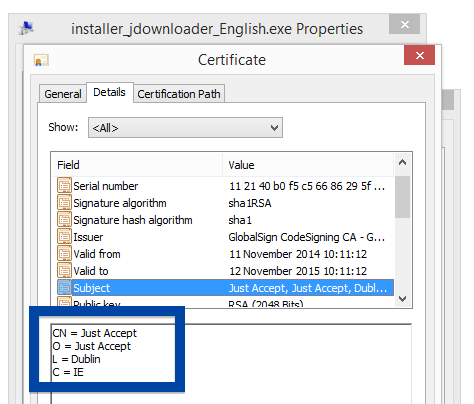Click the Valid from field icon

coord(64,254)
